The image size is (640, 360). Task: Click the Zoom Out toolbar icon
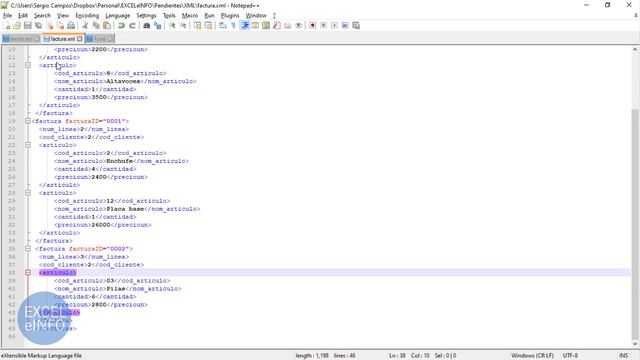tap(183, 25)
